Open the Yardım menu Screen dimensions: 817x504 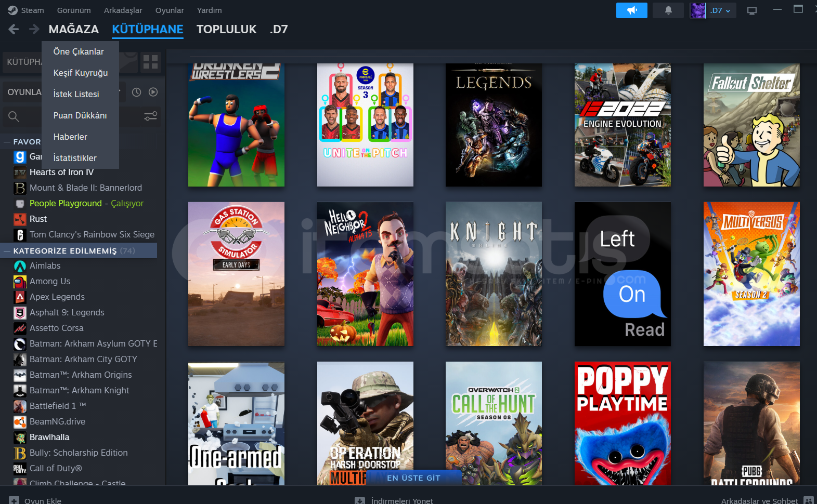[209, 10]
